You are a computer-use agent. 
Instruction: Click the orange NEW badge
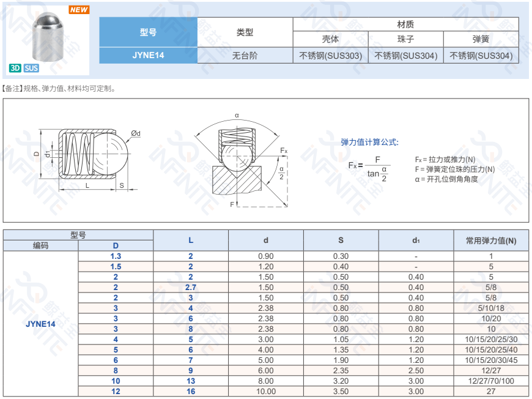point(79,10)
